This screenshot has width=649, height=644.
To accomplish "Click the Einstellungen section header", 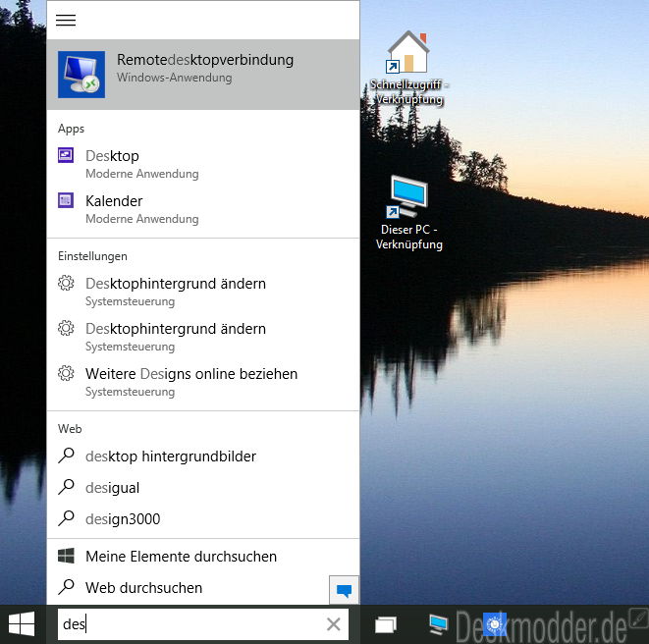I will [92, 256].
